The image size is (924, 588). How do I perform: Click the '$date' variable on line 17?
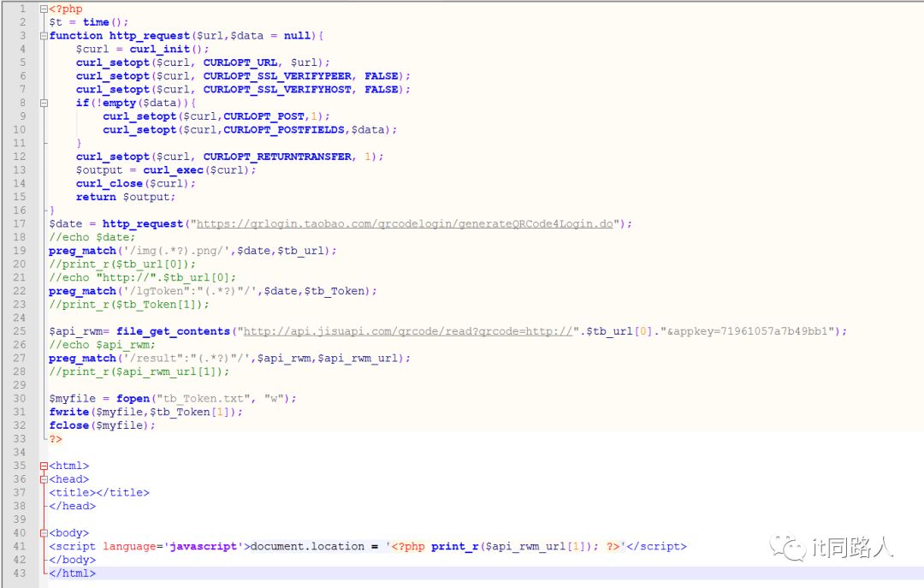pyautogui.click(x=65, y=224)
